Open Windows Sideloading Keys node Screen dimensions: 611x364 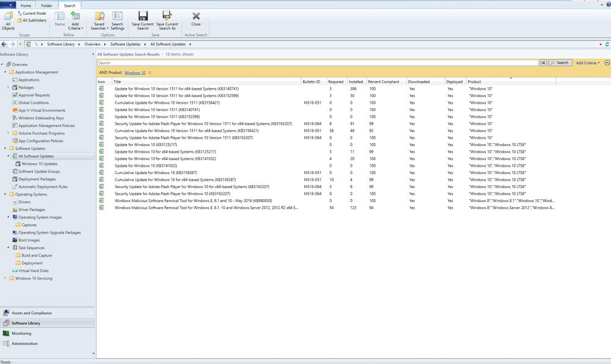41,118
